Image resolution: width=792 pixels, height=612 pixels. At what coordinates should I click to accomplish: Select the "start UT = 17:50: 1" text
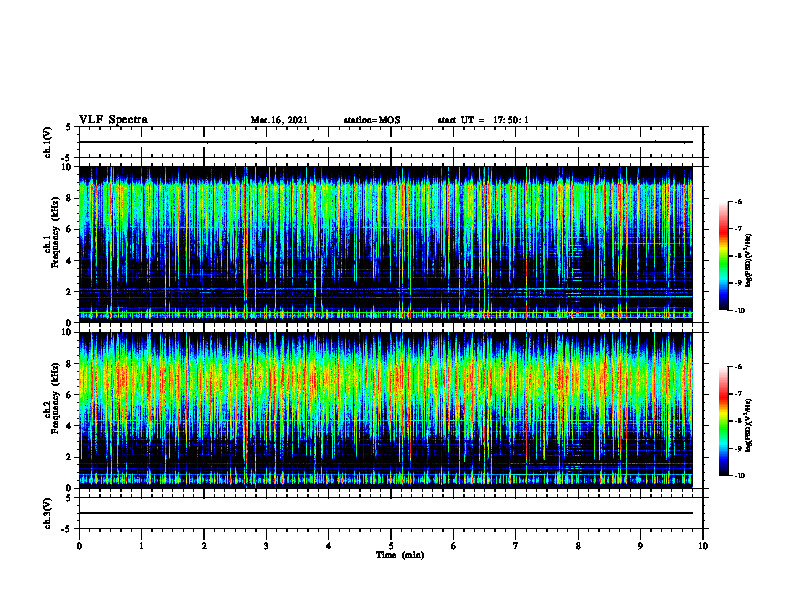pos(483,120)
